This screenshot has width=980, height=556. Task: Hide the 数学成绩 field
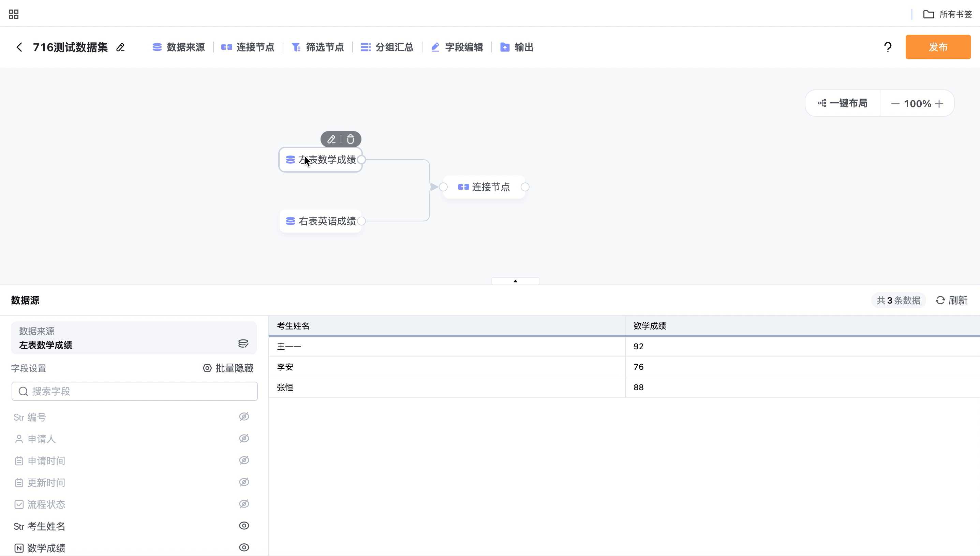[244, 547]
